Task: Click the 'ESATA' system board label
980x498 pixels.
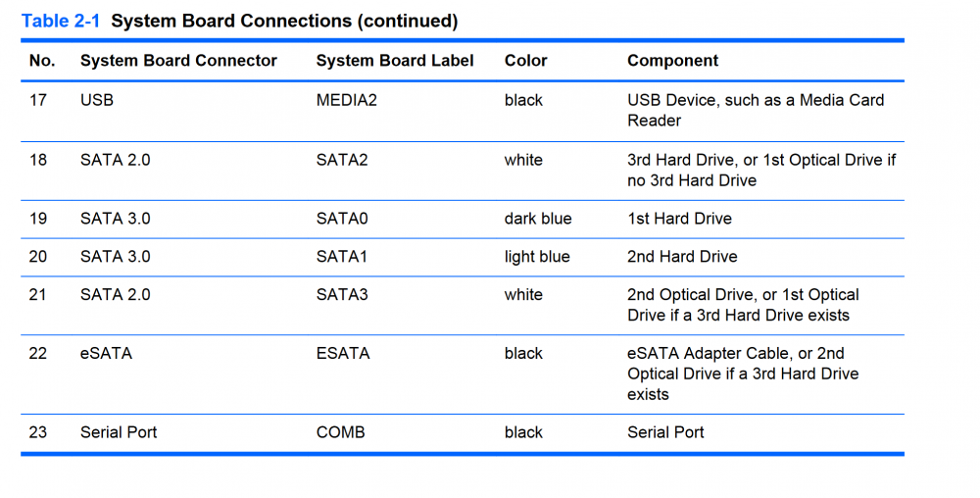Action: (x=343, y=354)
